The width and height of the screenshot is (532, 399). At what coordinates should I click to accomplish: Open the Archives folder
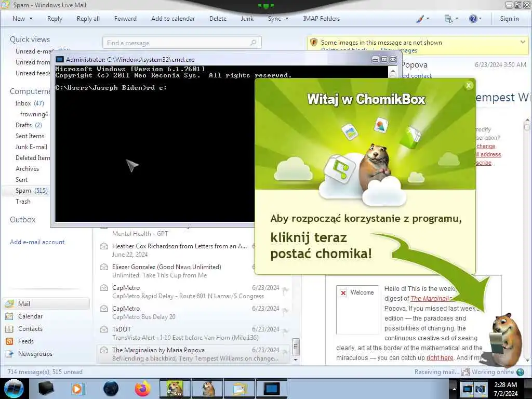coord(27,169)
